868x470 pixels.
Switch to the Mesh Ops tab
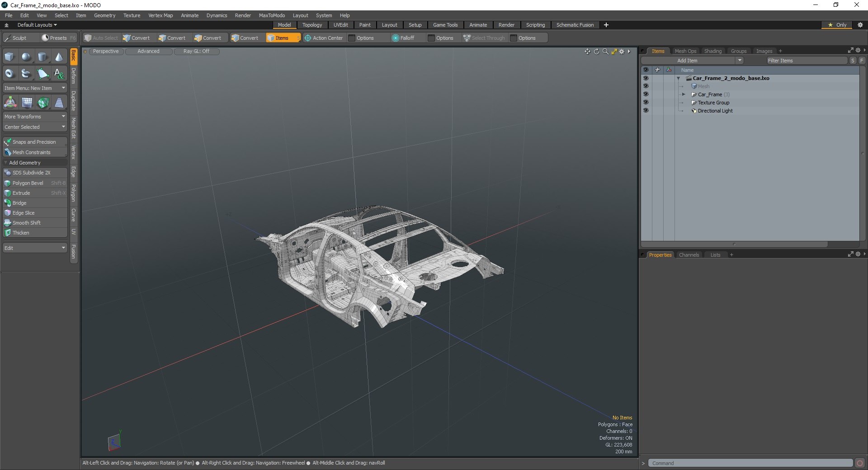click(x=685, y=51)
